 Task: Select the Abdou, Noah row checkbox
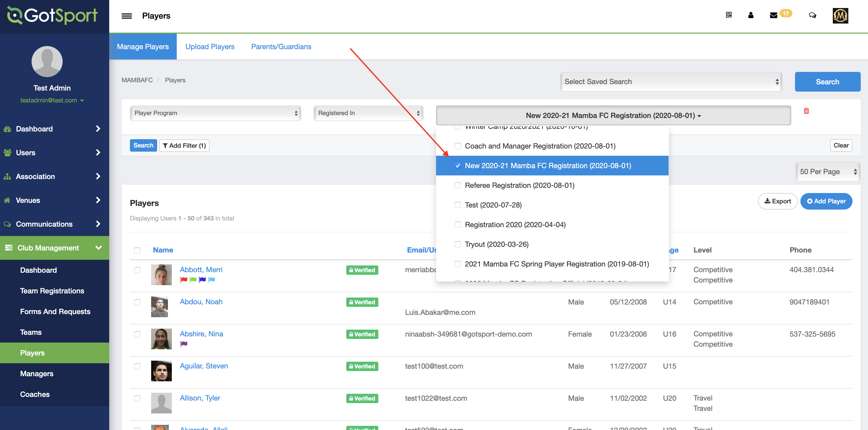(x=137, y=302)
